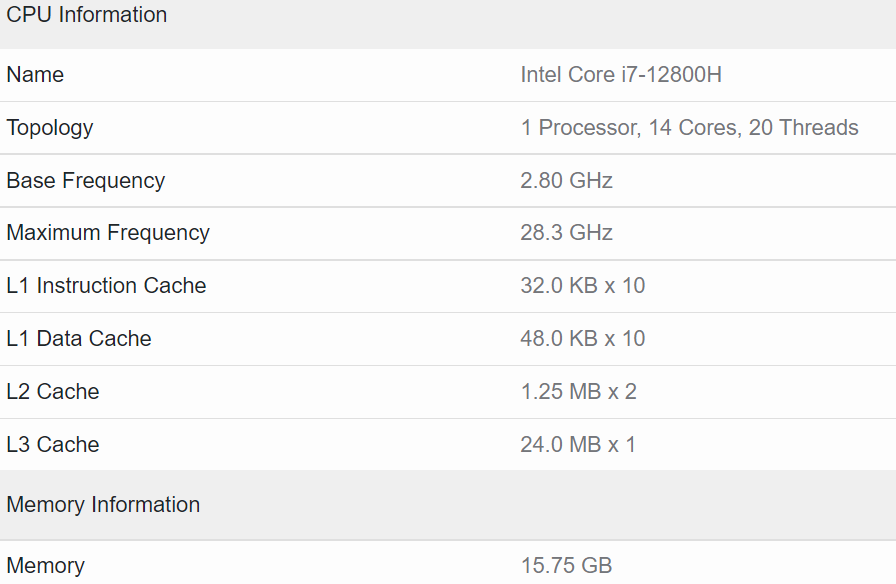Click the L1 Instruction Cache label
The image size is (896, 584).
106,286
